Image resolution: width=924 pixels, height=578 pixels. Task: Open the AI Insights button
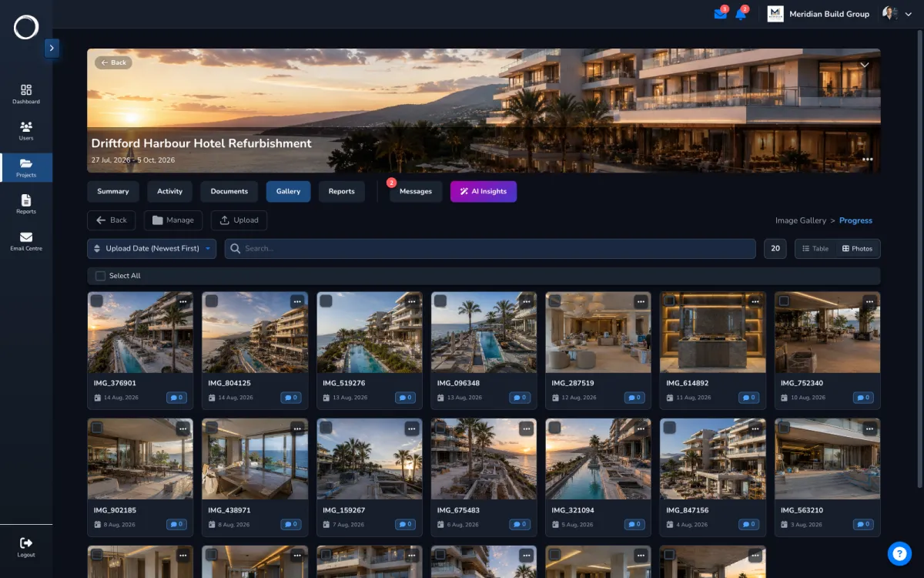(x=484, y=191)
